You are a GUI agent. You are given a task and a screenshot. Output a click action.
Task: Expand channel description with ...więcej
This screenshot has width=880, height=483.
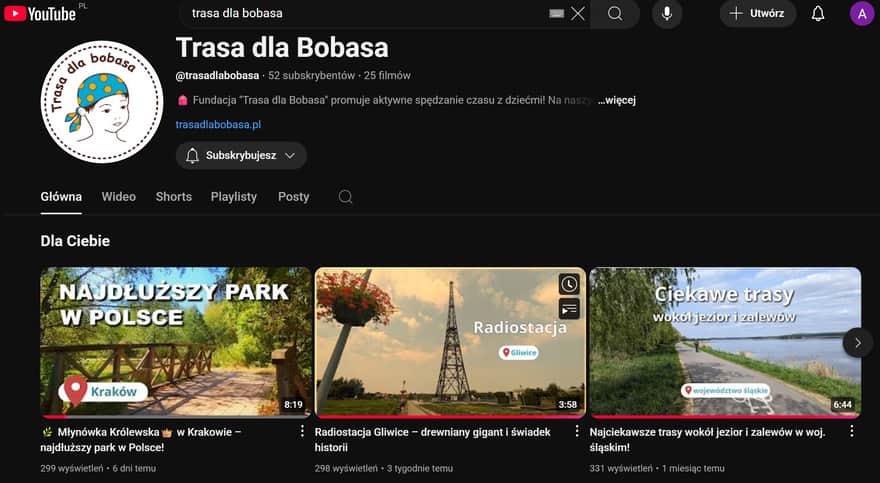(617, 100)
